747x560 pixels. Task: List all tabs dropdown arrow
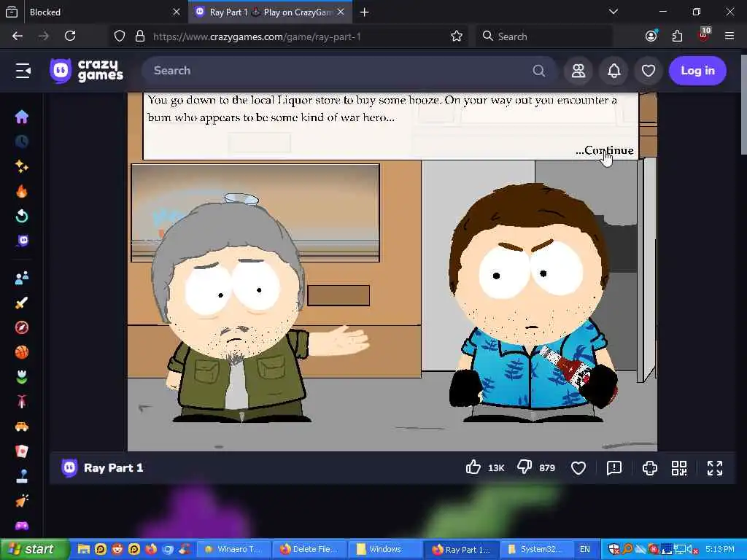(x=613, y=12)
